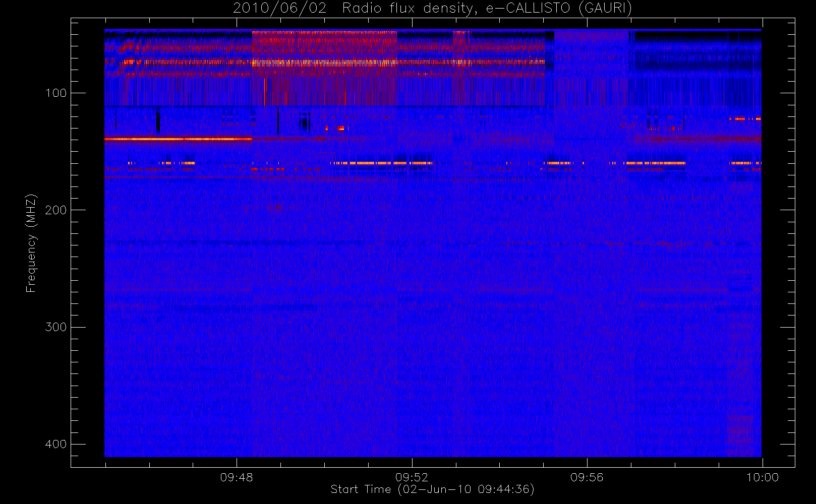Click the 09:56 time tick label
816x504 pixels.
(587, 477)
